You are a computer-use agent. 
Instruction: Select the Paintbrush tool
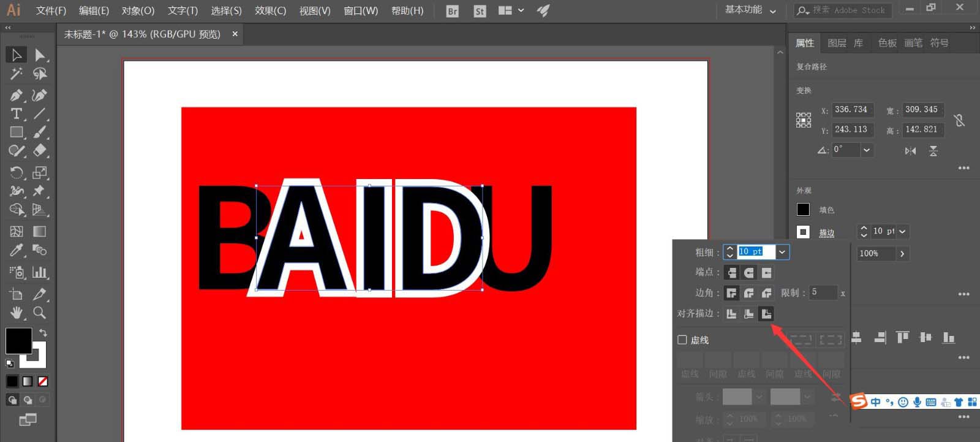[x=40, y=132]
